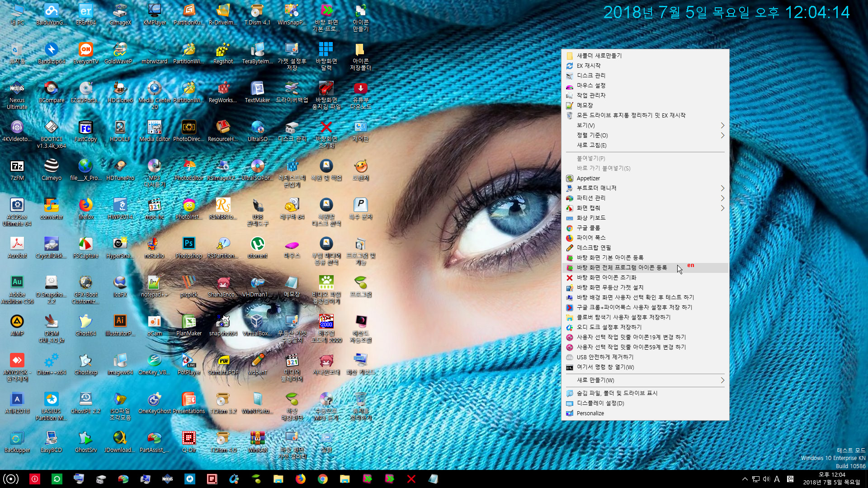Show hidden tray icons chevron

point(745,479)
